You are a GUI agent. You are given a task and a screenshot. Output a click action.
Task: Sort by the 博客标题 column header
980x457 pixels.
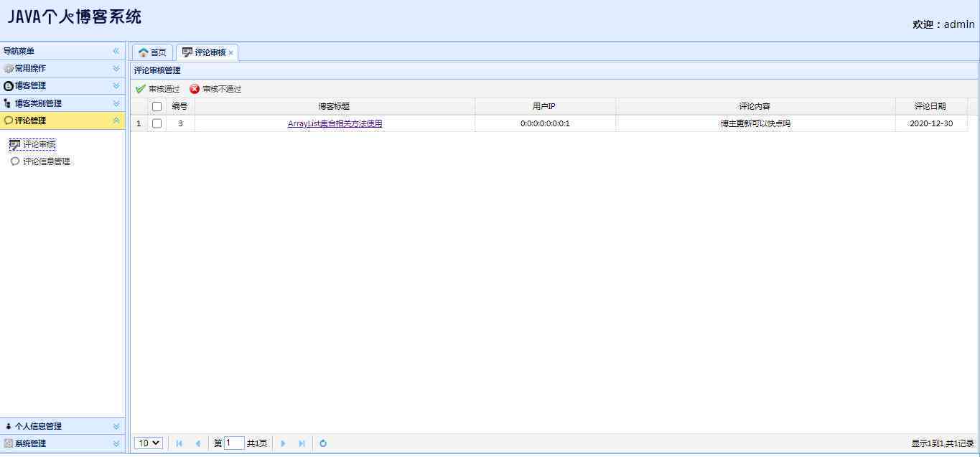click(x=335, y=106)
